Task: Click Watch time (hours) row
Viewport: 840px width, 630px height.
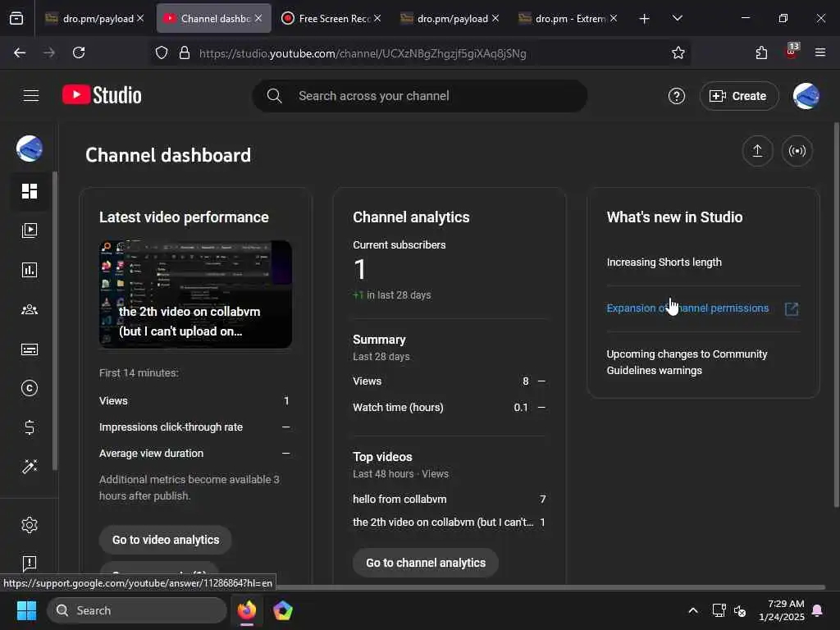Action: tap(449, 408)
